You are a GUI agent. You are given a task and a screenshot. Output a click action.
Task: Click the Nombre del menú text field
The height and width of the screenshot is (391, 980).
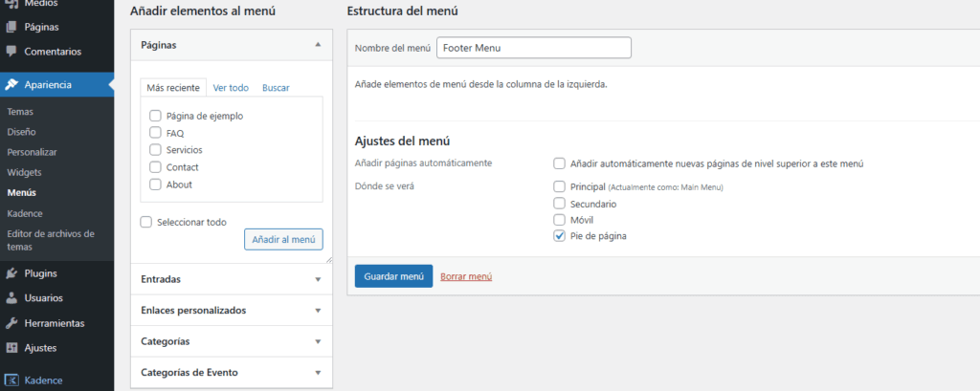pyautogui.click(x=533, y=48)
